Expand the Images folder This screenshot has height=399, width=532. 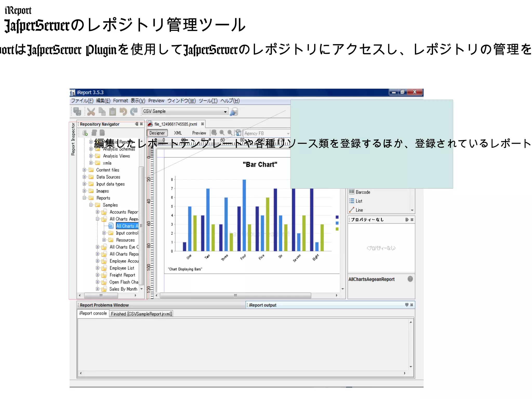[x=84, y=191]
